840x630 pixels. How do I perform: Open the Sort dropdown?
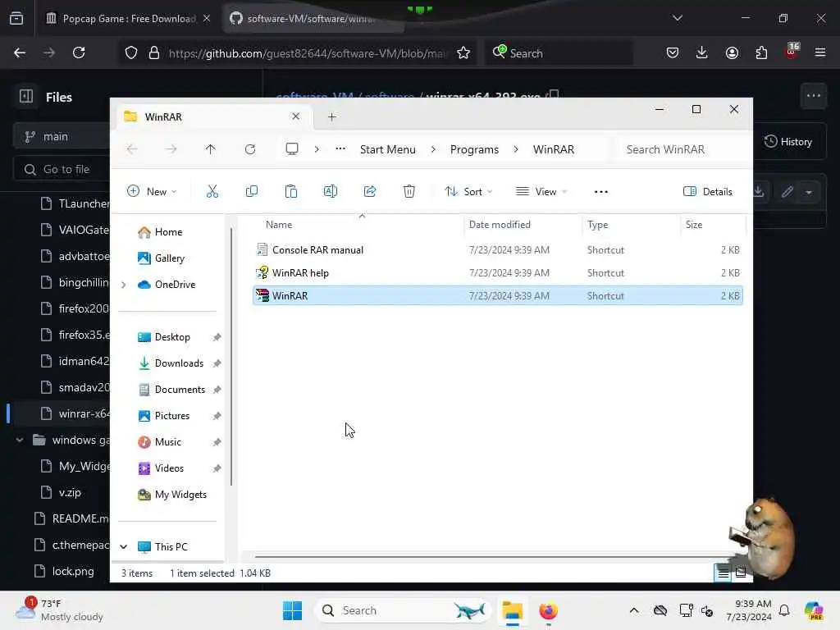coord(468,191)
